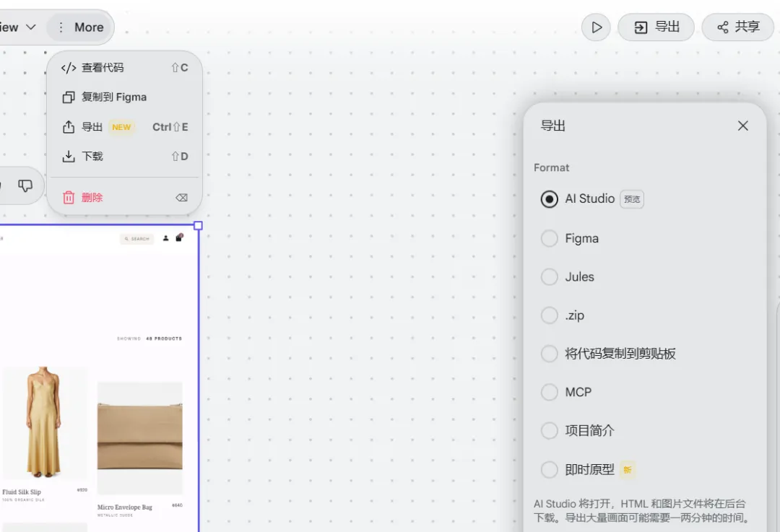
Task: Open the View dropdown top left
Action: [x=13, y=27]
